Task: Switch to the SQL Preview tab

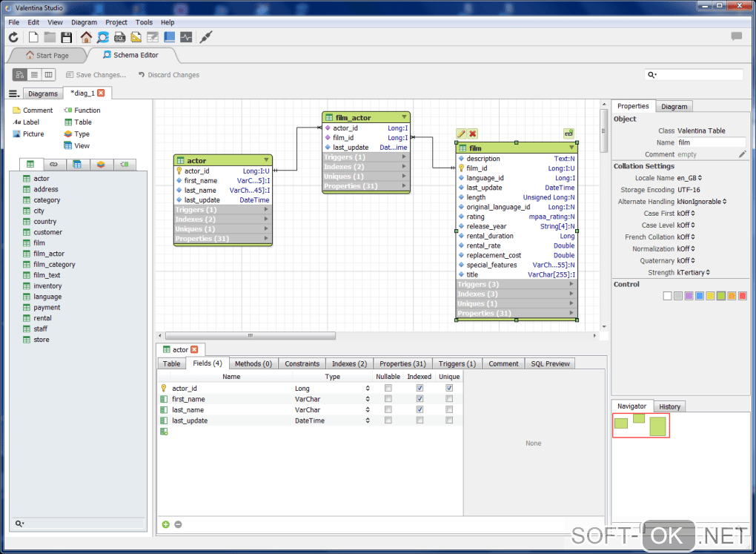Action: [550, 363]
